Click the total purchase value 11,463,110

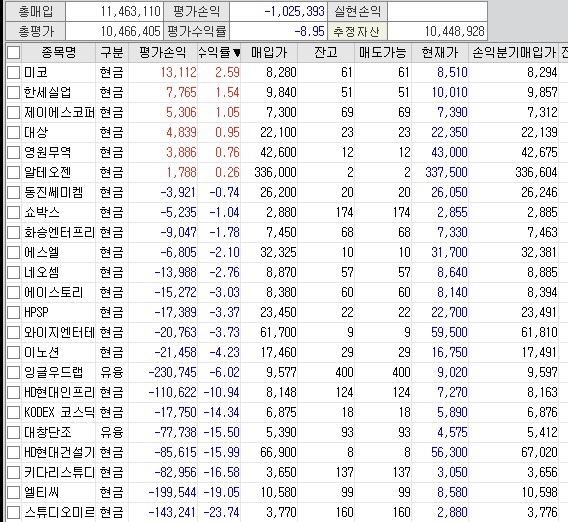[130, 12]
